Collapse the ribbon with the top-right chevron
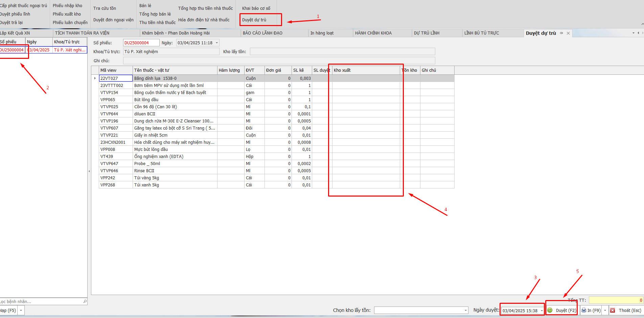This screenshot has height=318, width=644. [642, 24]
